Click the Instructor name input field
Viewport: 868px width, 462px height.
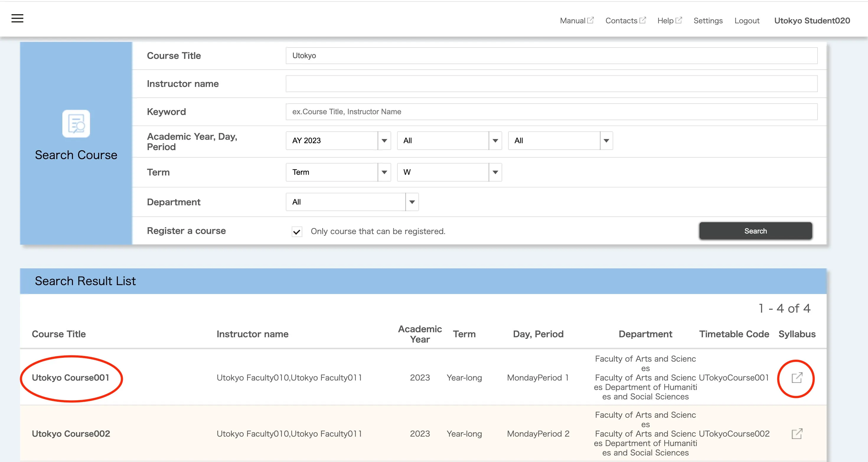(551, 84)
